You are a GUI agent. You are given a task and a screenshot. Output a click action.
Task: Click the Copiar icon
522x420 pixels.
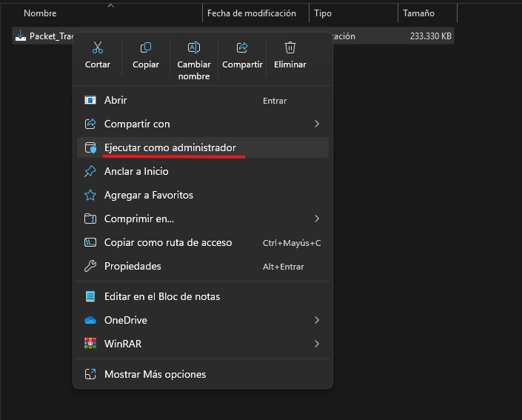tap(146, 48)
